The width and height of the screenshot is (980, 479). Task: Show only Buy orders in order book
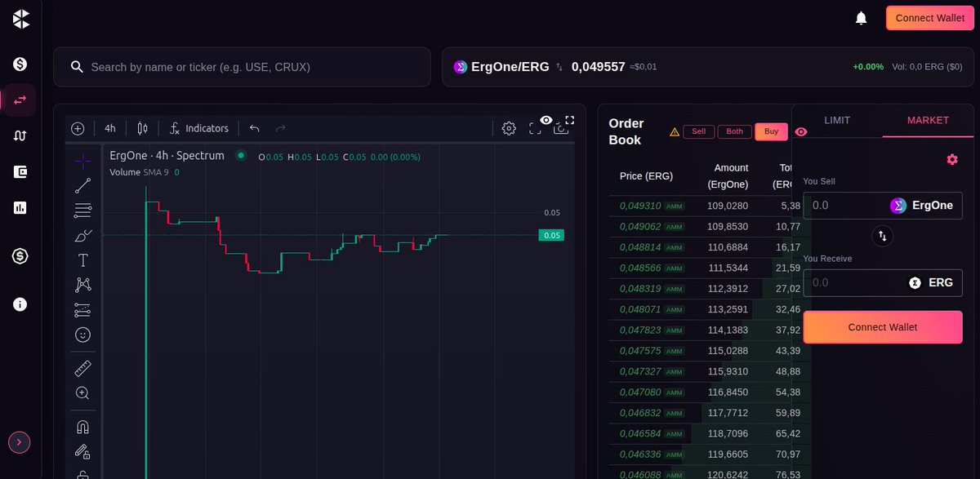771,131
